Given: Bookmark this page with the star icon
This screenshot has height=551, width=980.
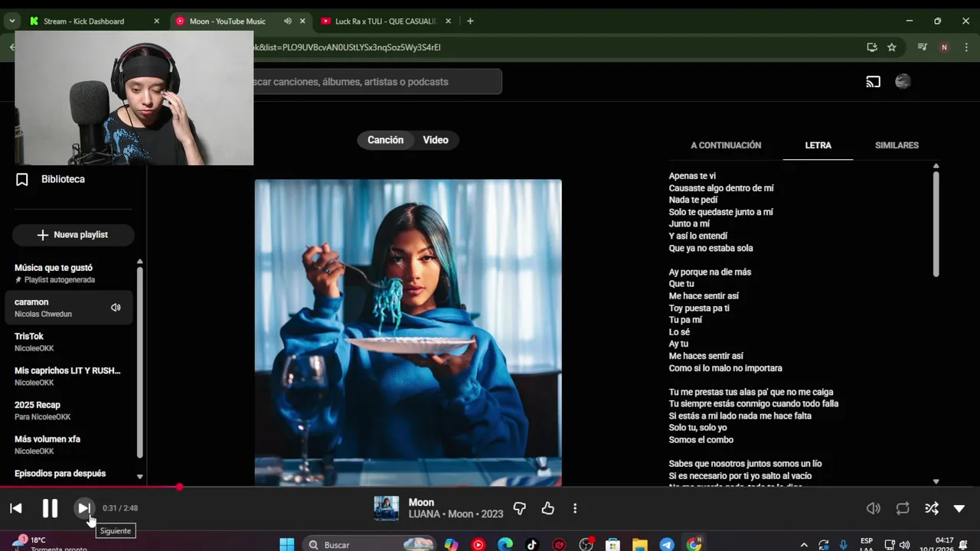Looking at the screenshot, I should click(892, 47).
